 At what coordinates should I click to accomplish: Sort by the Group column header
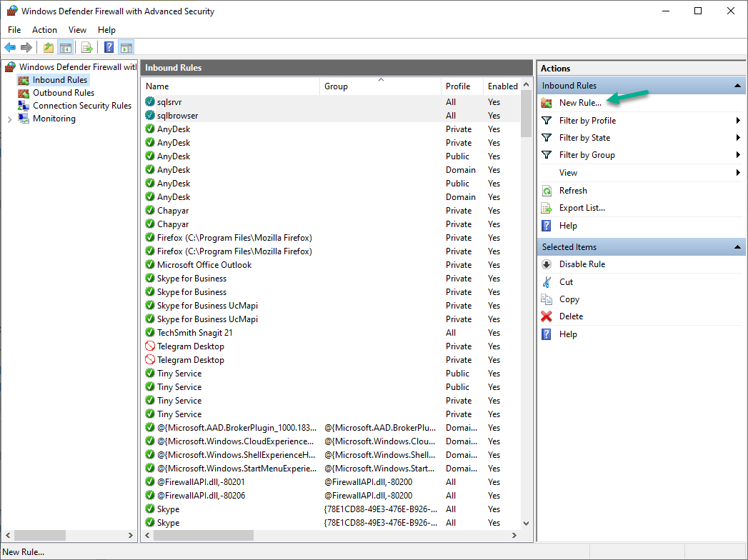click(x=380, y=86)
